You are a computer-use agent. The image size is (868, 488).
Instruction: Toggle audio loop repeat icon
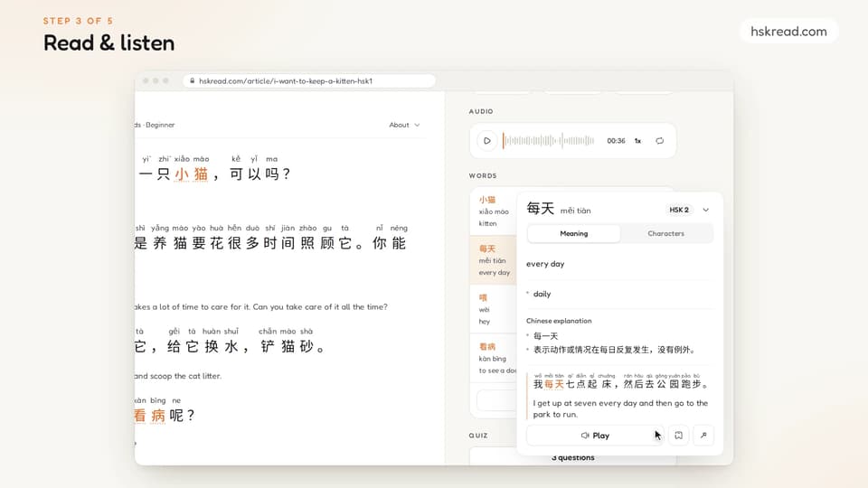click(x=659, y=141)
